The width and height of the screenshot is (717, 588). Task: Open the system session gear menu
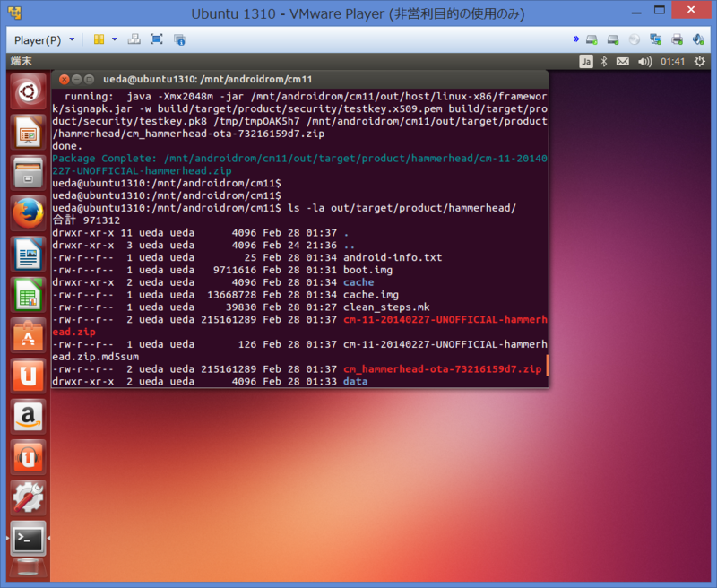point(700,61)
